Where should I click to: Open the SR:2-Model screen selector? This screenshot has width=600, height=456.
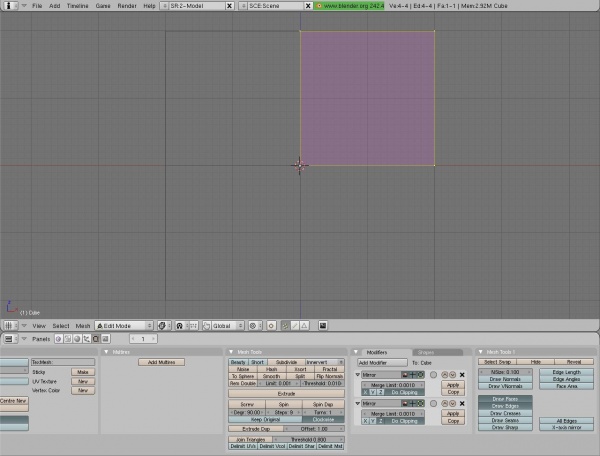165,6
